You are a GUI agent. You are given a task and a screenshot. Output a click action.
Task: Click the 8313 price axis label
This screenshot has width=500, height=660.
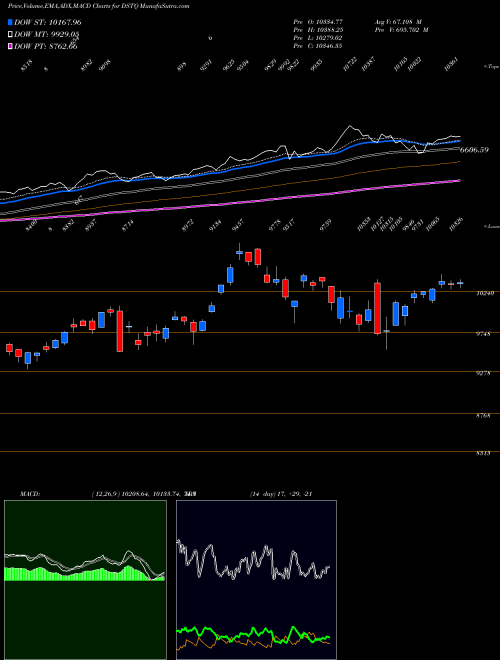click(483, 453)
